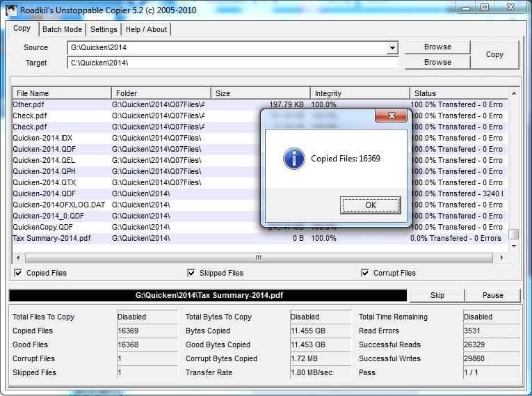
Task: Click the blue information icon in dialog
Action: [294, 159]
